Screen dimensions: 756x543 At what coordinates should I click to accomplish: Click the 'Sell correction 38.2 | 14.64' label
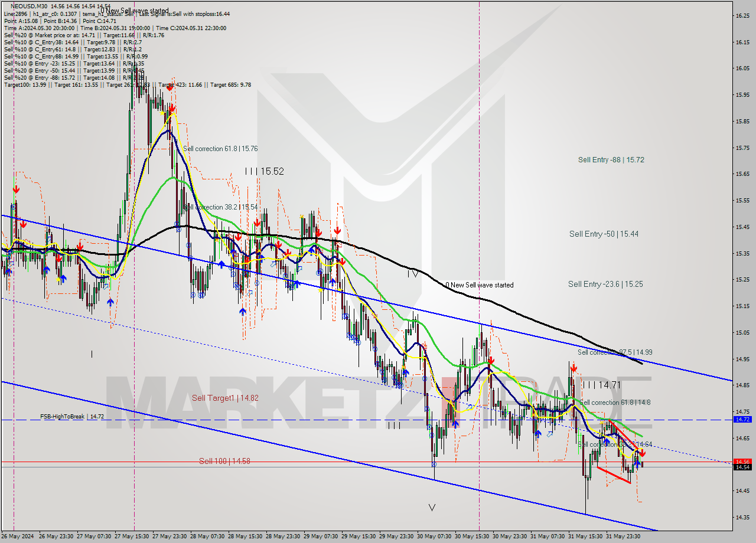[615, 444]
